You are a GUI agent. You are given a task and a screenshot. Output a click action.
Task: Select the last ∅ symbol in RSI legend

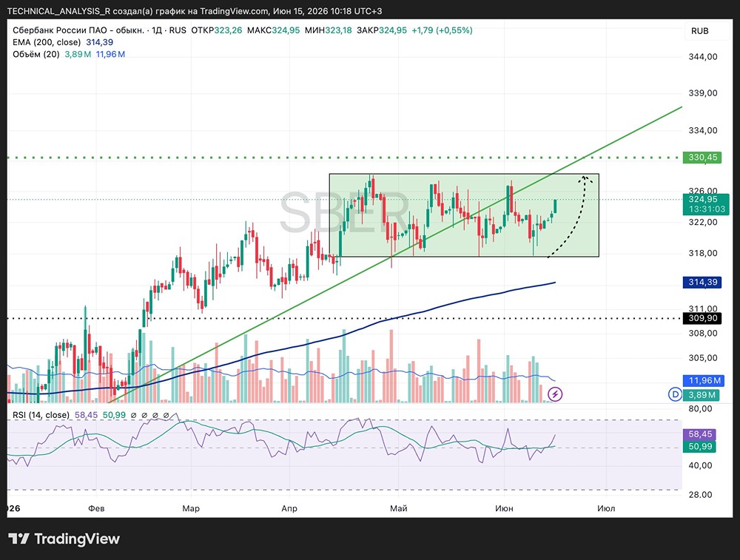click(166, 416)
